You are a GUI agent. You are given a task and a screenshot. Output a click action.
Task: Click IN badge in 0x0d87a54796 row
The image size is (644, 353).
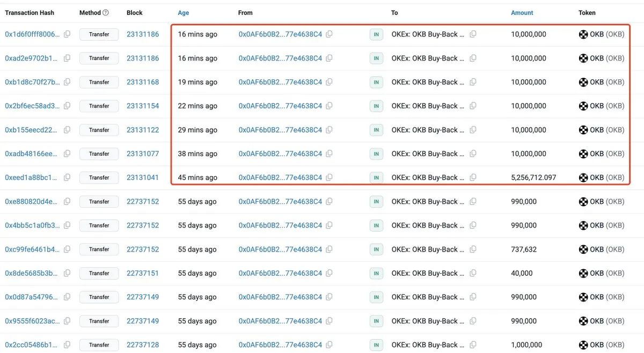tap(376, 297)
